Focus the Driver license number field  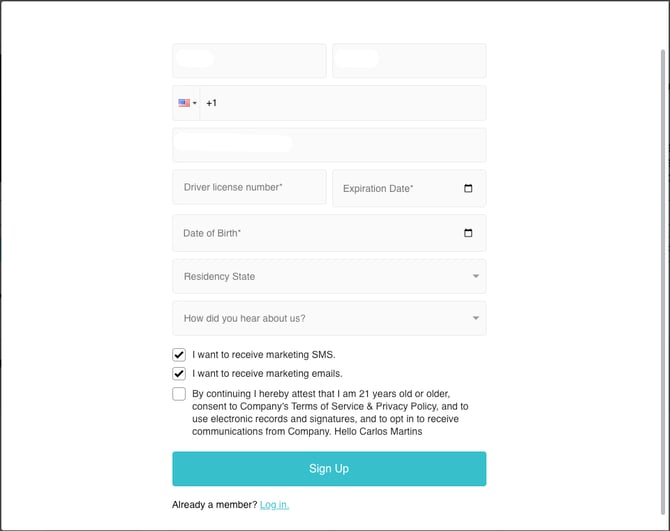tap(249, 187)
